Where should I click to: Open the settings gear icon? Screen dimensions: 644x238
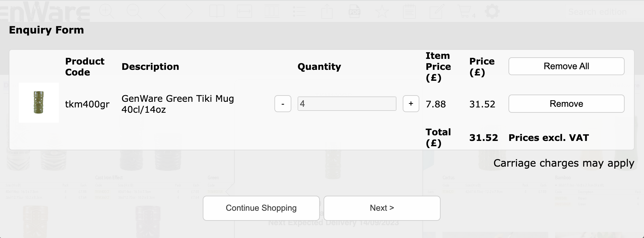tap(492, 12)
